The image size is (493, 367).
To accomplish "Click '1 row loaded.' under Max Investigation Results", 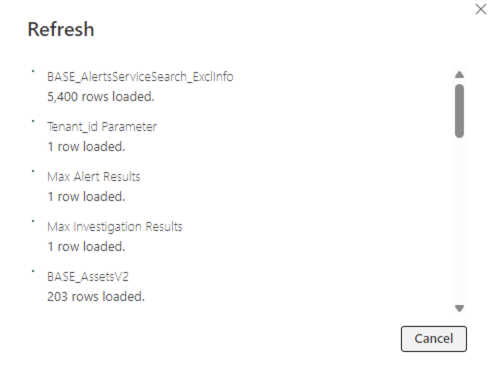I will 86,247.
